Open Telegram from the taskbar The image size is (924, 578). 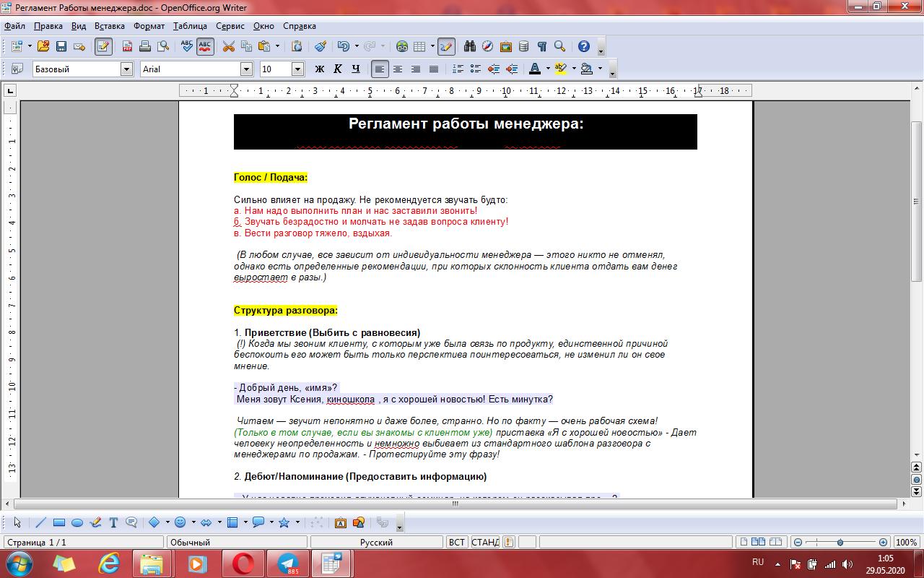click(x=289, y=563)
